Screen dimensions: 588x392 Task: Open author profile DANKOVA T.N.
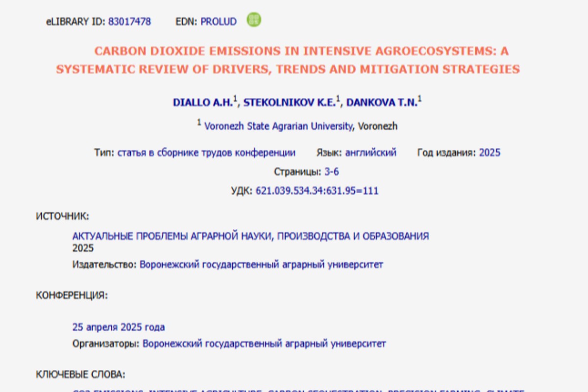tap(383, 102)
